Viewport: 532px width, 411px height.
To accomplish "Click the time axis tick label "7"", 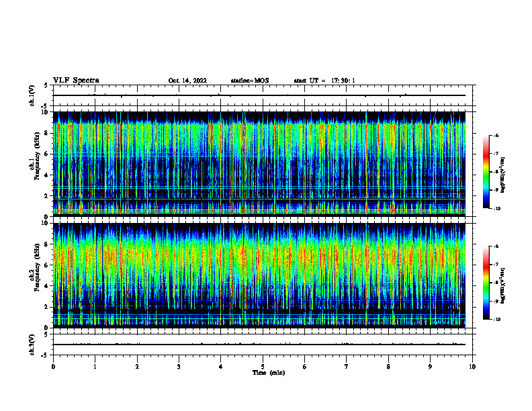I will [x=347, y=367].
